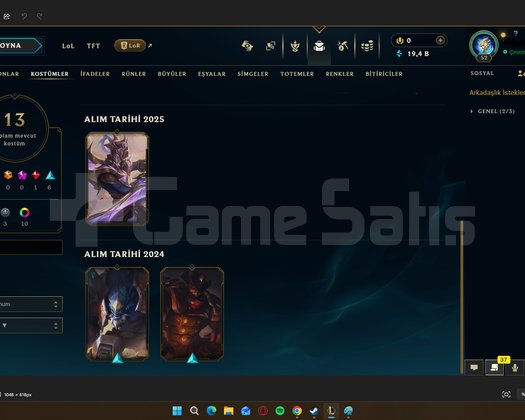Open Spotify from the taskbar

280,411
